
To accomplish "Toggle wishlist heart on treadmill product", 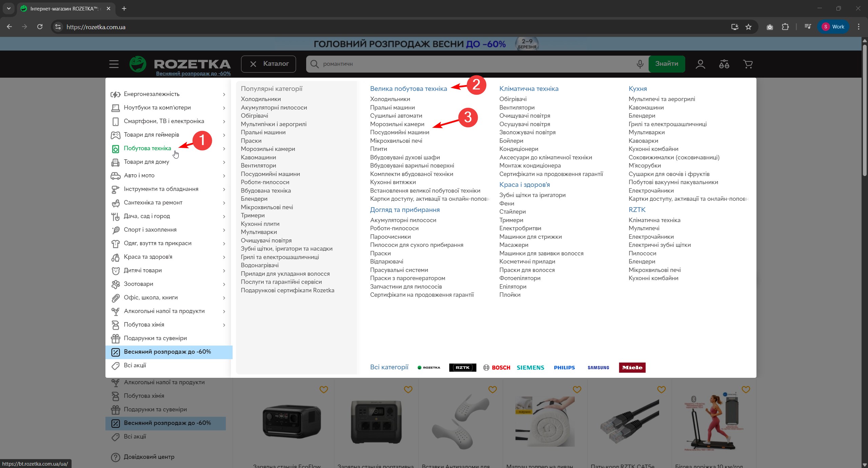I will (746, 390).
